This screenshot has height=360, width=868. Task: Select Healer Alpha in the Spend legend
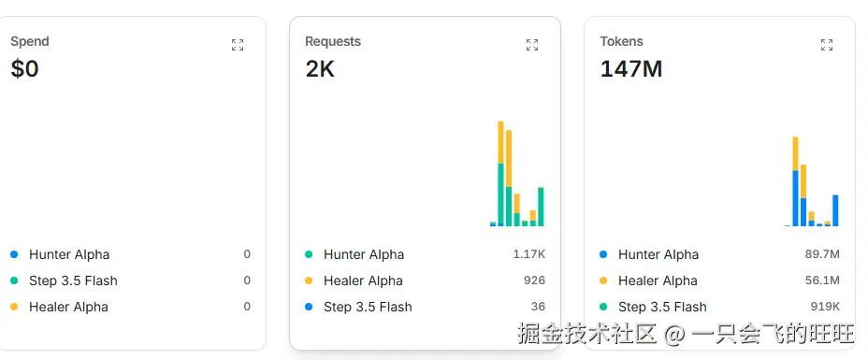click(x=68, y=307)
